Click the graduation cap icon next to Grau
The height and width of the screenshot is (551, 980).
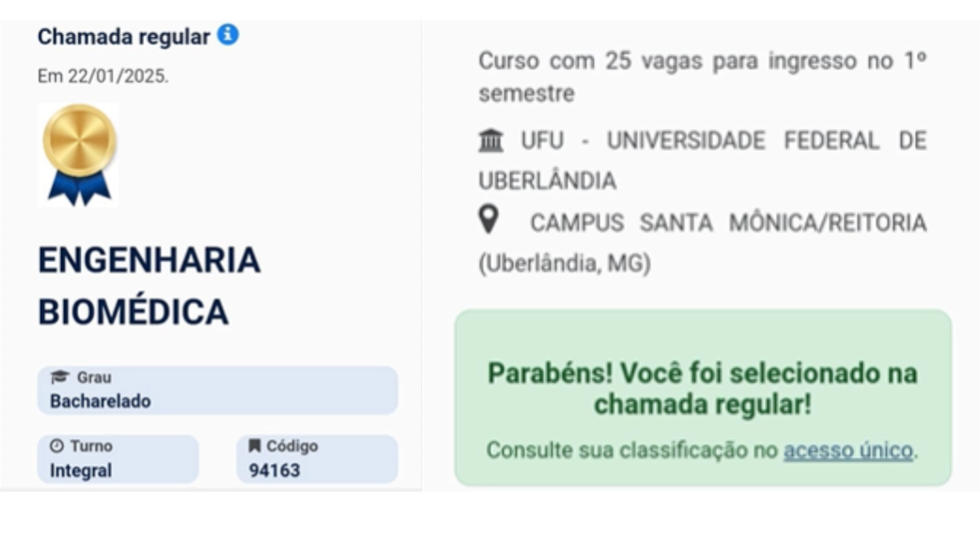pos(60,377)
